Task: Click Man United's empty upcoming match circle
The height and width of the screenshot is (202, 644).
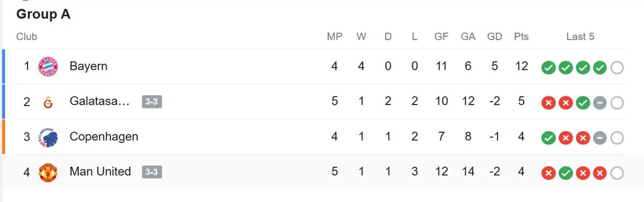Action: tap(617, 173)
